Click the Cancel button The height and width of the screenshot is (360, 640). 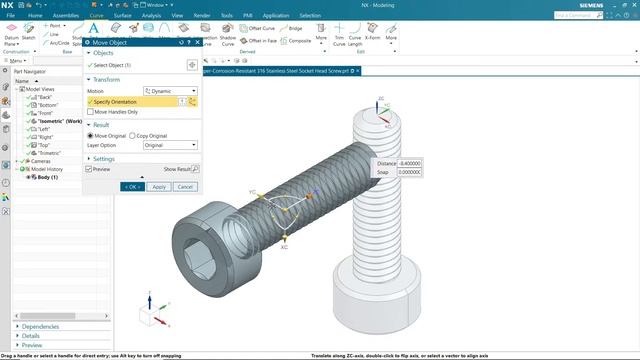185,187
